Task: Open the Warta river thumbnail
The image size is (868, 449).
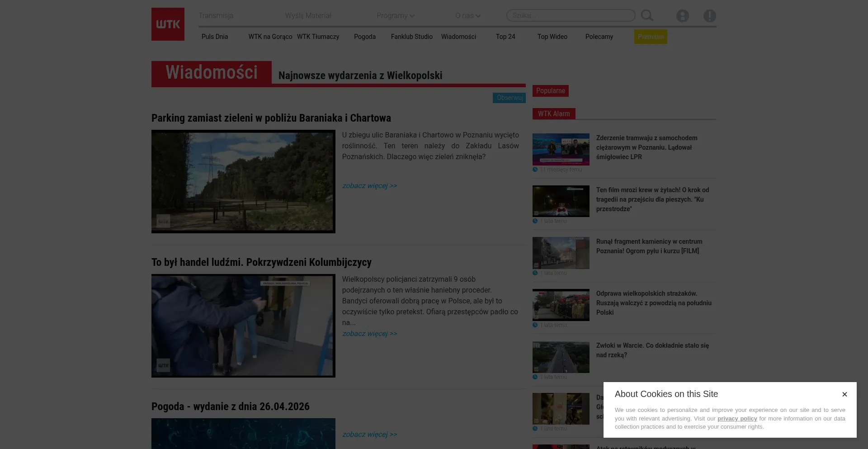Action: click(x=561, y=357)
